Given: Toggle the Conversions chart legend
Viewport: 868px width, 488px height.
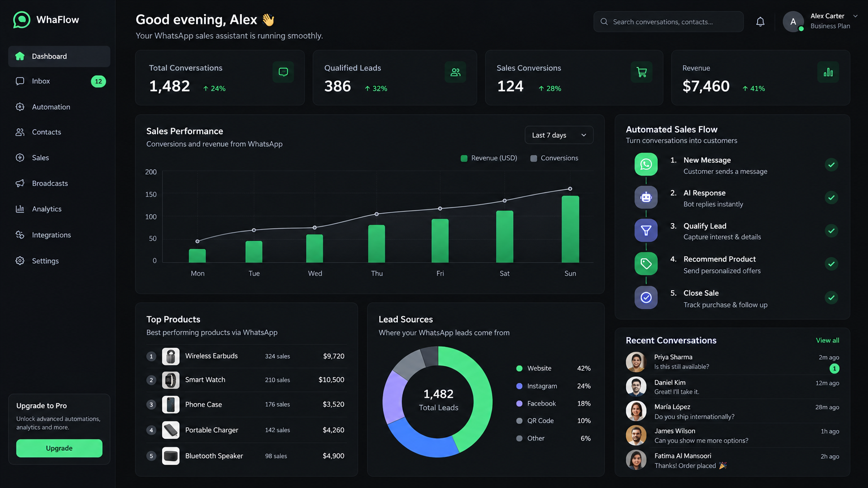Looking at the screenshot, I should [554, 158].
